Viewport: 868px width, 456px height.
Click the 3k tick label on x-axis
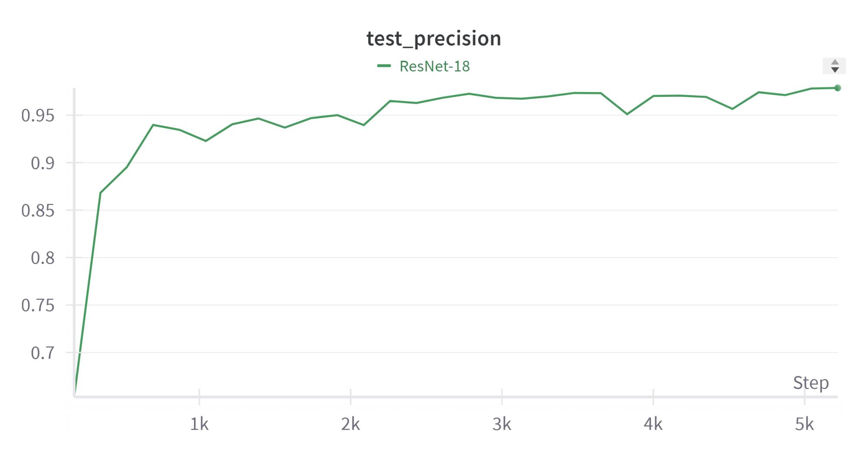click(502, 424)
